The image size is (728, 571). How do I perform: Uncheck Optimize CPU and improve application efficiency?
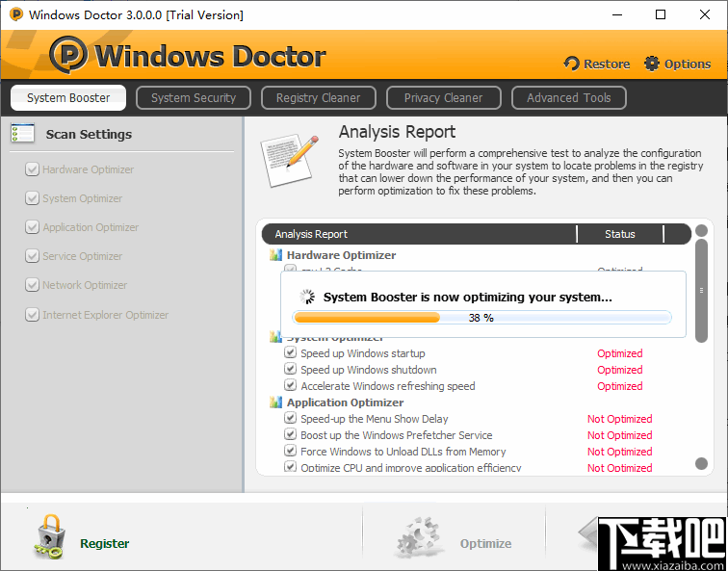tap(290, 466)
